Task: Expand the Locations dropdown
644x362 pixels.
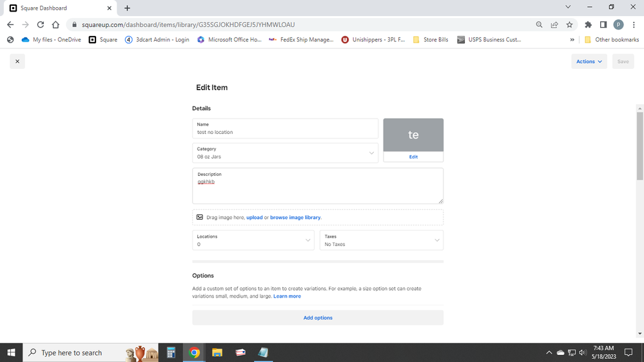Action: [253, 240]
